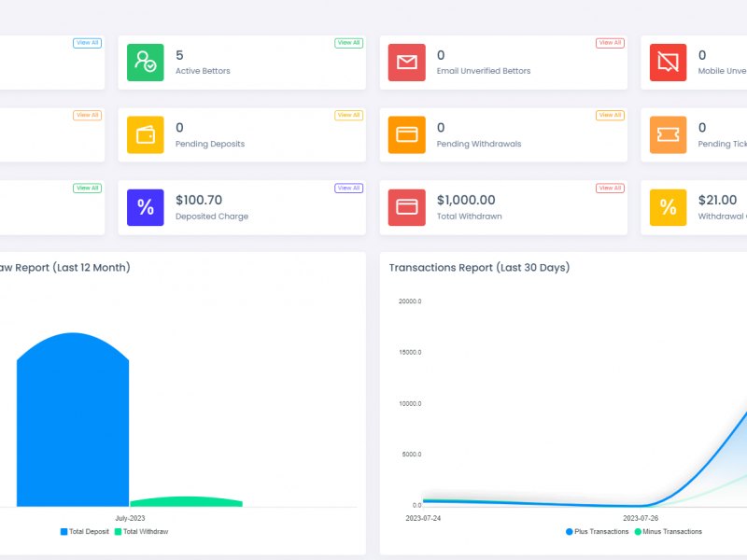Open View All for Pending Deposits

click(x=348, y=115)
